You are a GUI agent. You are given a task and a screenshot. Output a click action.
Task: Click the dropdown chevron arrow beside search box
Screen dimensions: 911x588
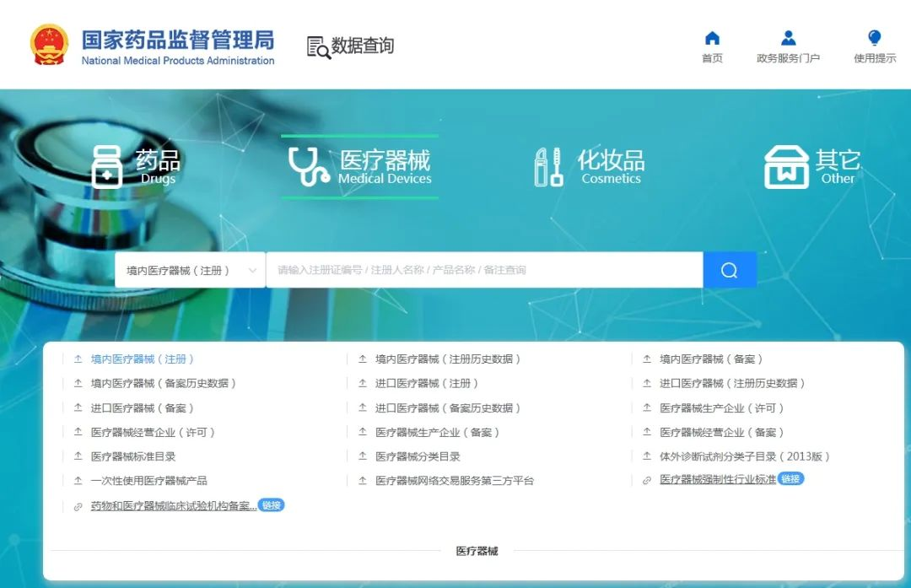(x=252, y=271)
